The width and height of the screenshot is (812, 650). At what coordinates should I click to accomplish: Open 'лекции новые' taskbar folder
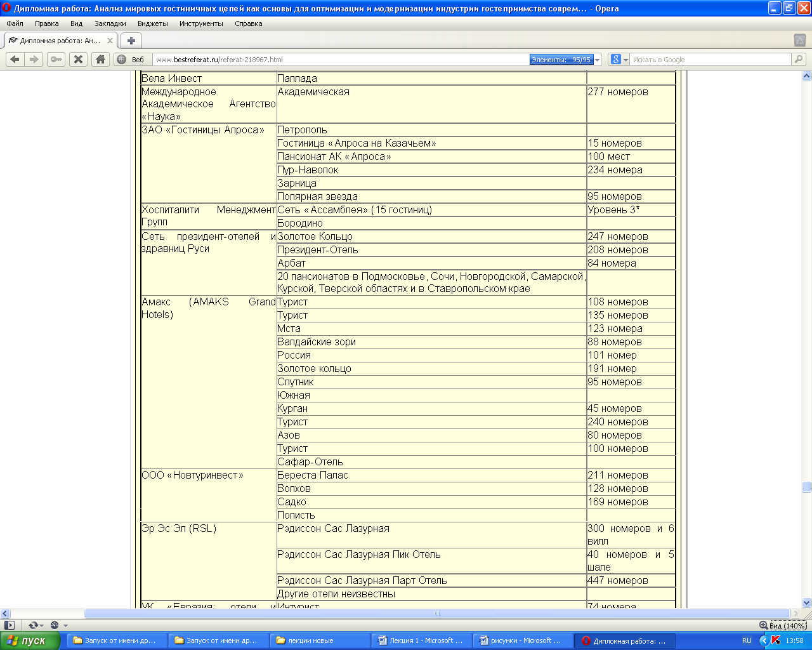pos(320,640)
